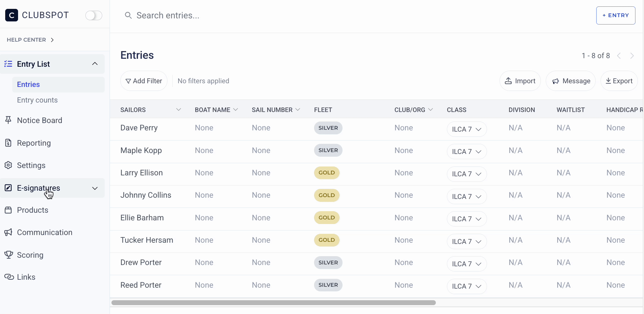Click the Clubspot logo icon

12,15
